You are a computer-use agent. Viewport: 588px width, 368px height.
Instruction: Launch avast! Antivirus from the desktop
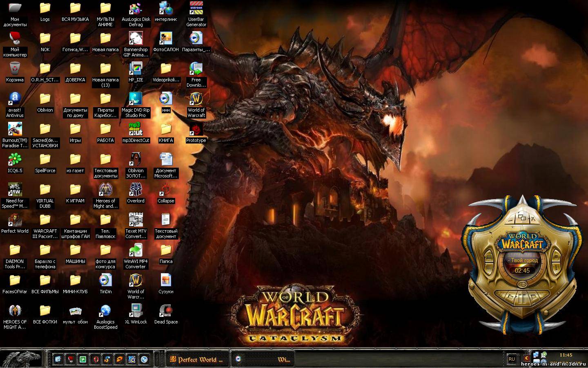(x=15, y=99)
